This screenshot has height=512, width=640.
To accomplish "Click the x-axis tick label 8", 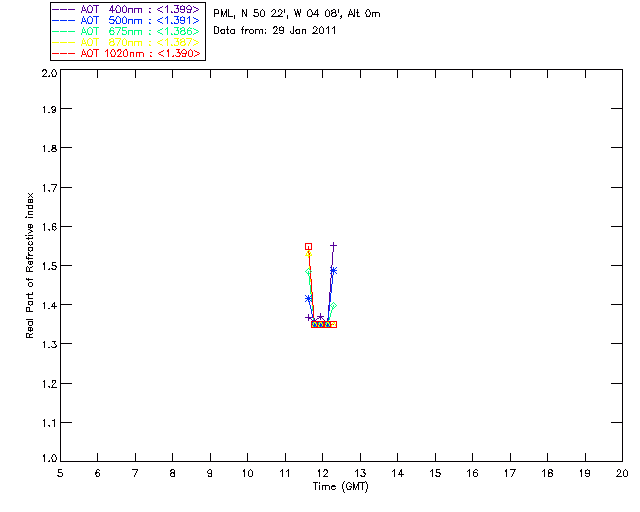I will [x=173, y=473].
